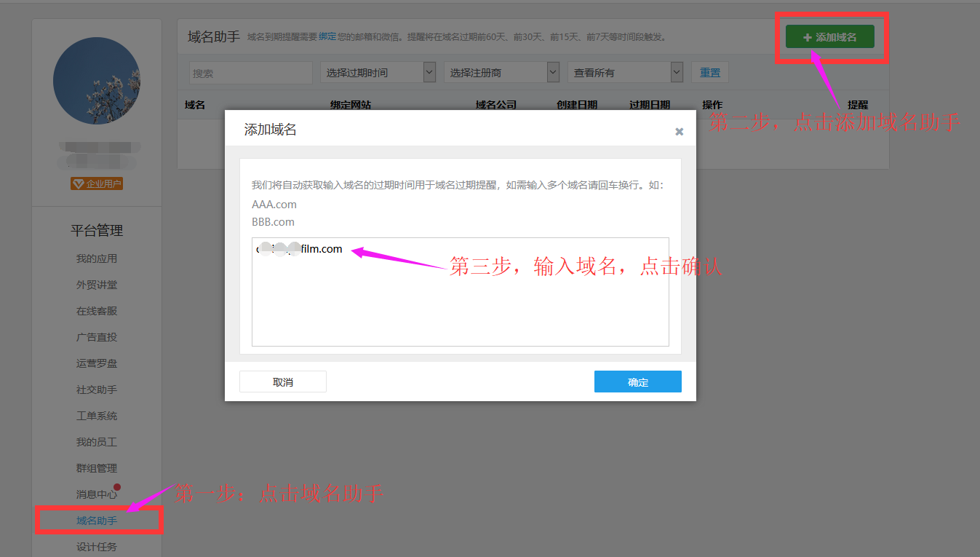Screen dimensions: 980x557
Task: Click the green 添加域名 button
Action: click(x=829, y=37)
